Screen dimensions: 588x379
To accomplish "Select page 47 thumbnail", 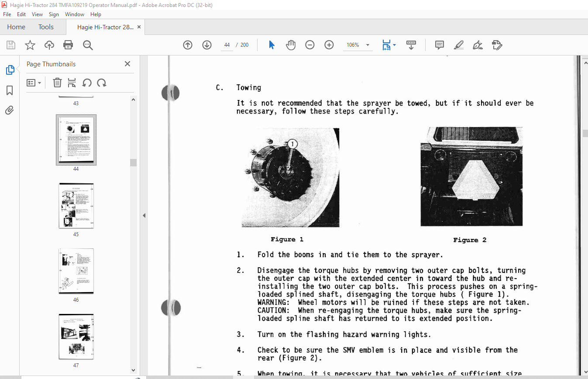I will [x=76, y=336].
